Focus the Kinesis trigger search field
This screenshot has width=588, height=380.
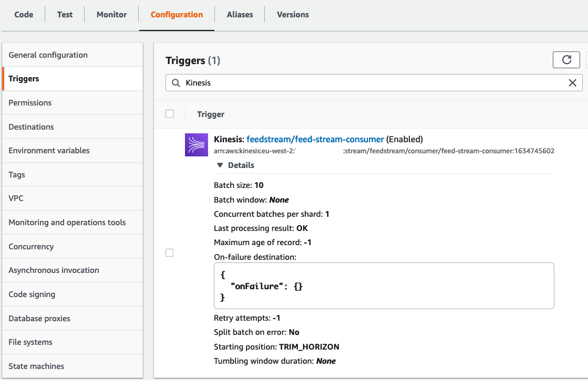pos(374,83)
